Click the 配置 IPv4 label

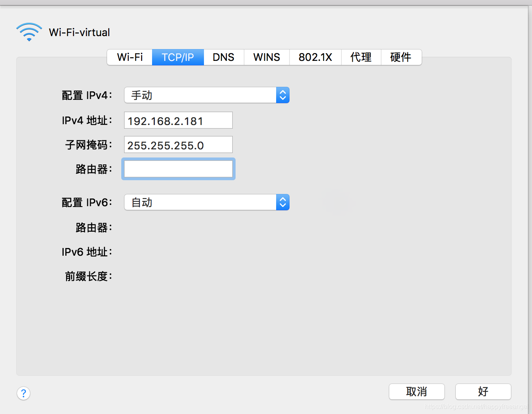click(87, 95)
